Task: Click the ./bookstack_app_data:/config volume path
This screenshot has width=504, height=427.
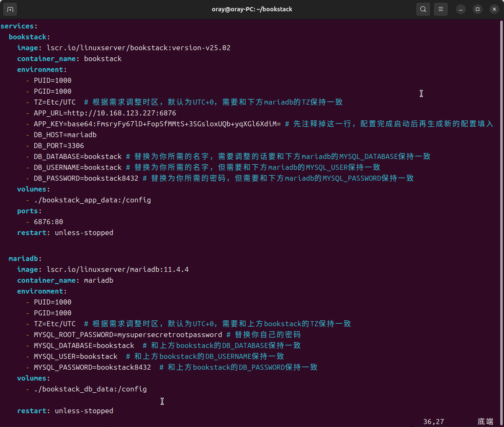Action: click(92, 200)
